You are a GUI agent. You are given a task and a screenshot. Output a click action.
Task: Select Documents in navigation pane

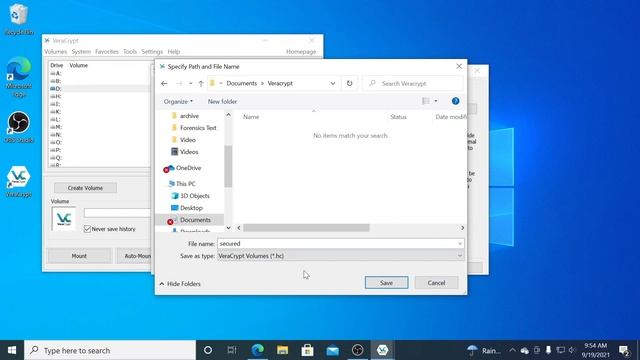195,220
